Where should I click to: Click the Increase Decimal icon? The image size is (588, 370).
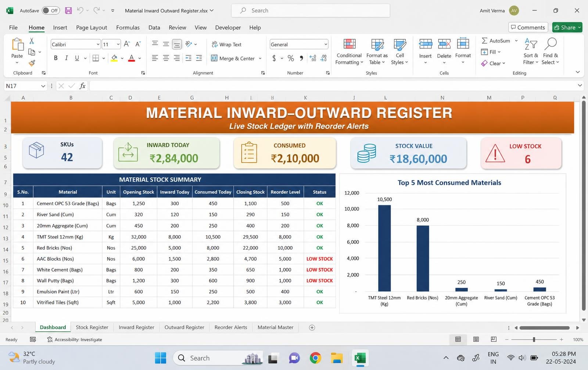[x=313, y=58]
